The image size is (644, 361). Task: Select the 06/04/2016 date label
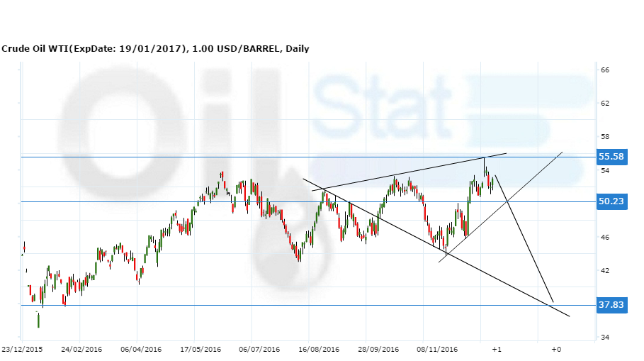pyautogui.click(x=140, y=350)
